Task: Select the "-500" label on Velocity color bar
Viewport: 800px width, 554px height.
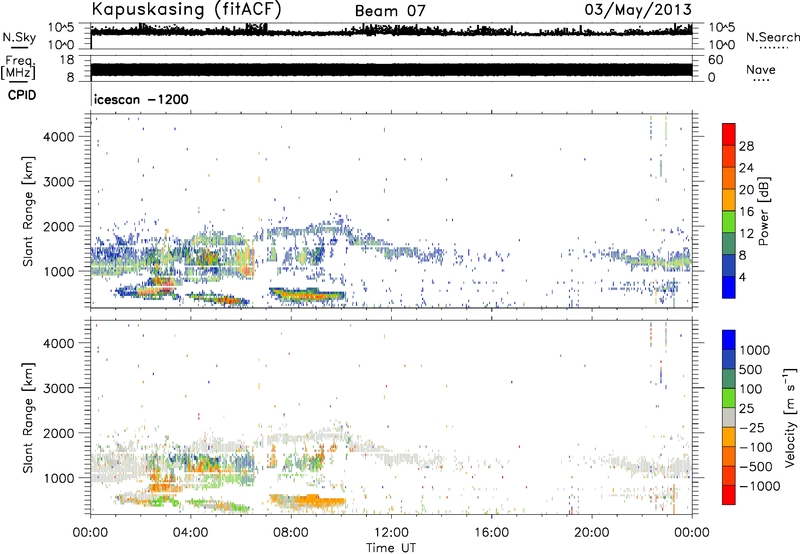Action: pyautogui.click(x=756, y=466)
